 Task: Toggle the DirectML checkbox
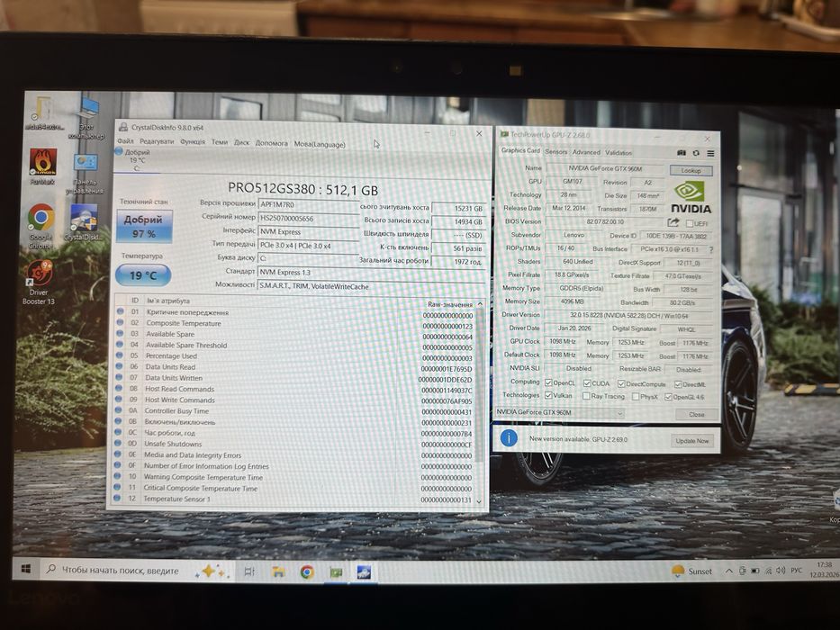(678, 384)
